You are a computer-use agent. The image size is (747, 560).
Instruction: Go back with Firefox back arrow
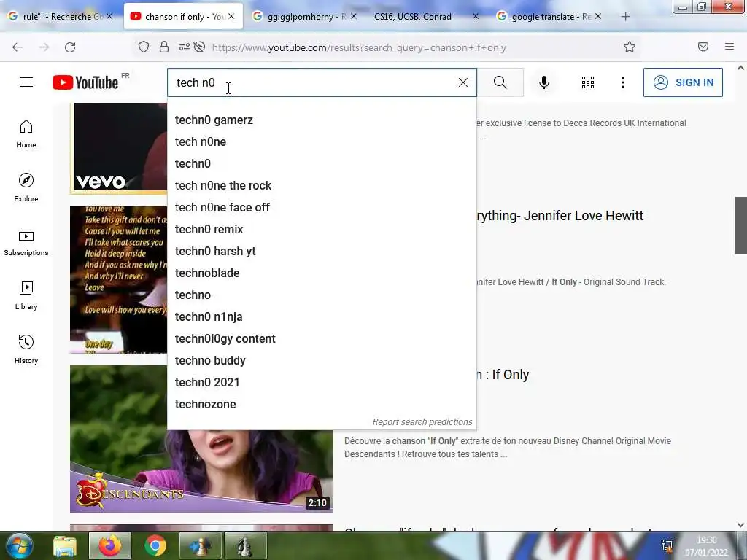(18, 47)
